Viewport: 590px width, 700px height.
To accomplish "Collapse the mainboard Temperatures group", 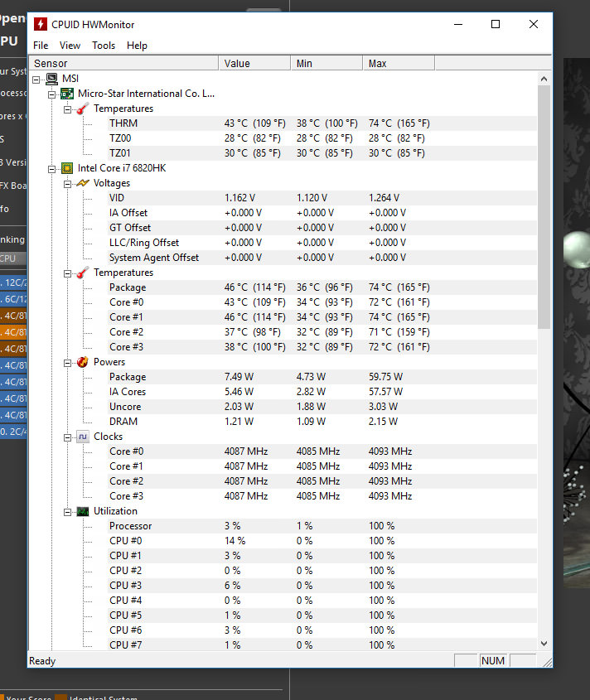I will click(x=67, y=110).
